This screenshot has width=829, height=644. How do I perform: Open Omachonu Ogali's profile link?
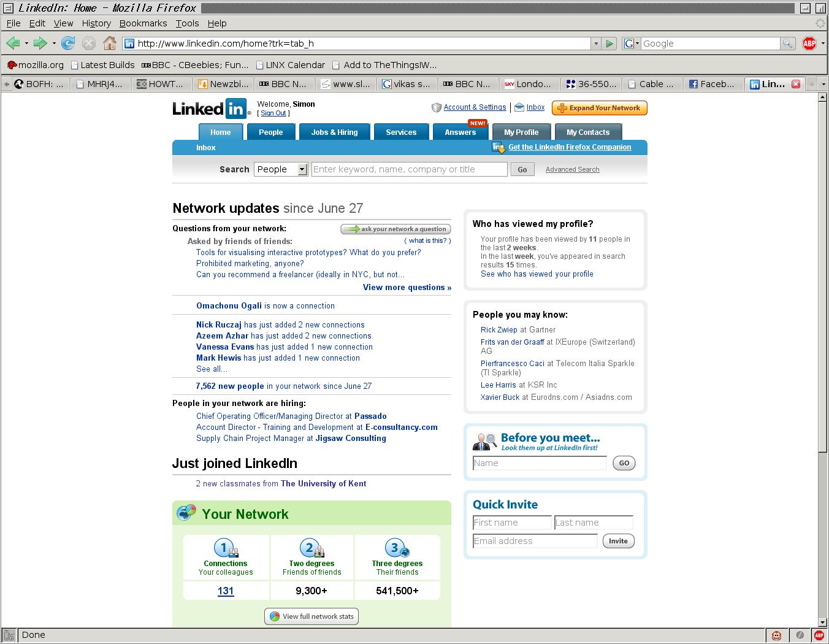[229, 305]
